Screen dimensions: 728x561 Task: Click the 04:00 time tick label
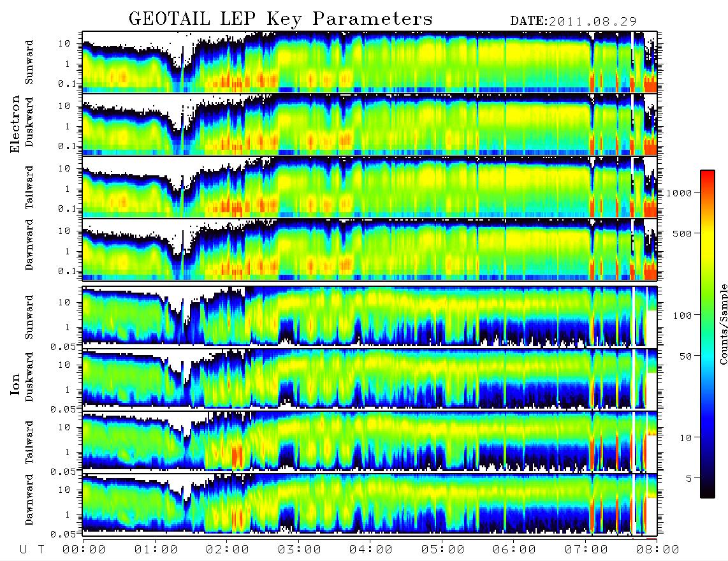point(371,550)
